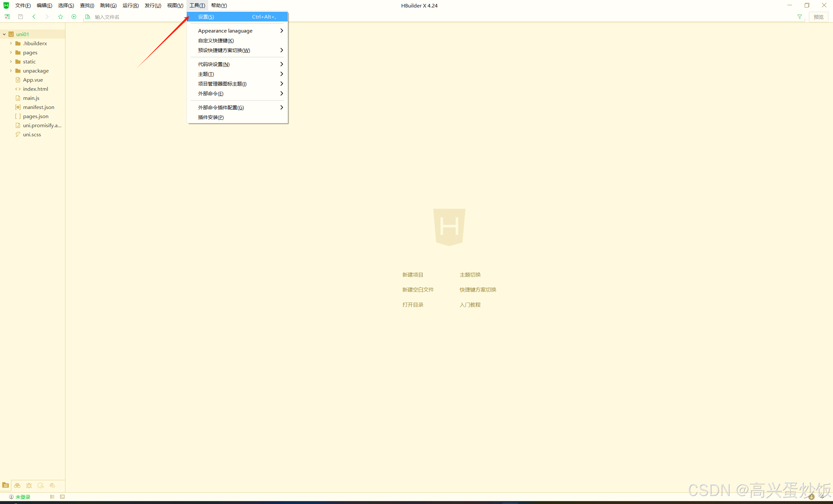Click the 新建项目 link
Viewport: 833px width, 504px height.
[x=413, y=275]
